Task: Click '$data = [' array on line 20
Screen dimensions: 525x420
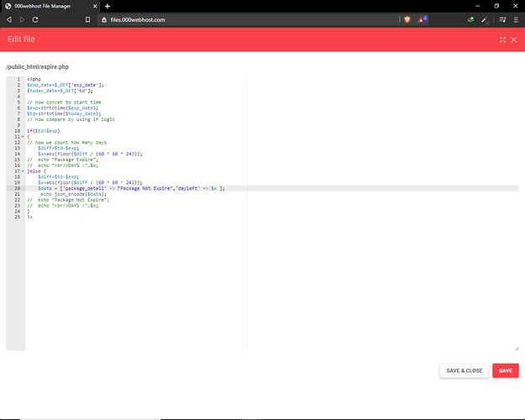Action: [x=131, y=188]
